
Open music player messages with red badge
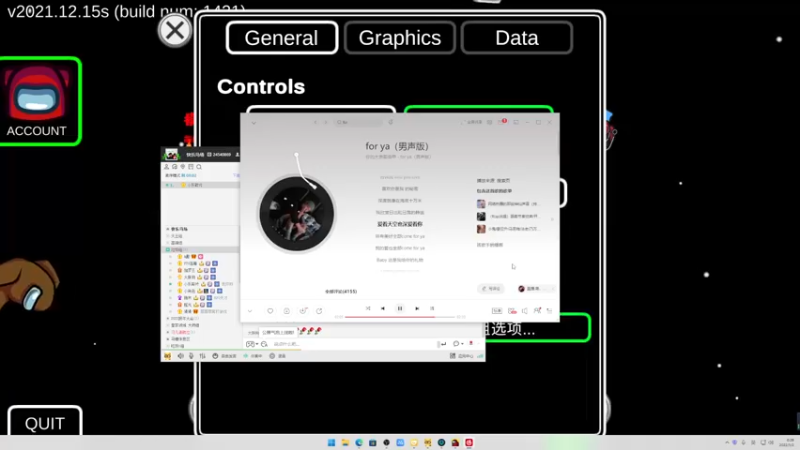(502, 122)
